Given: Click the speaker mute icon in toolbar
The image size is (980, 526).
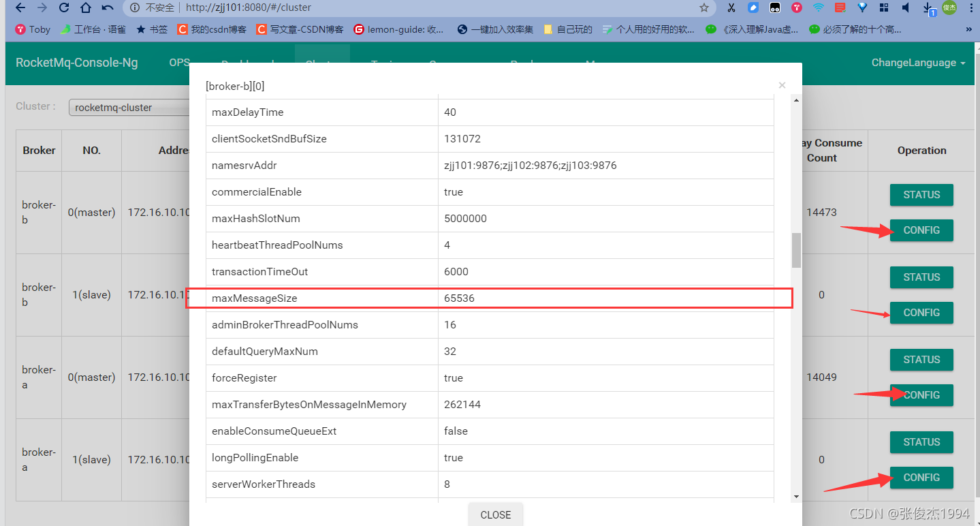Looking at the screenshot, I should (x=906, y=8).
